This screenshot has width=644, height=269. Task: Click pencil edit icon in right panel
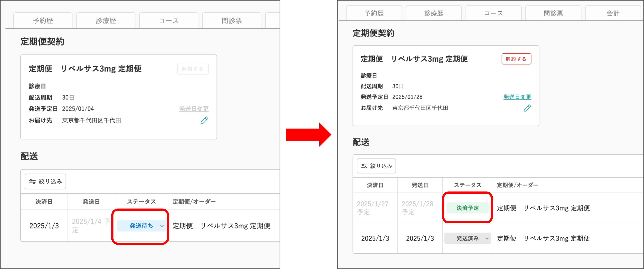[527, 108]
